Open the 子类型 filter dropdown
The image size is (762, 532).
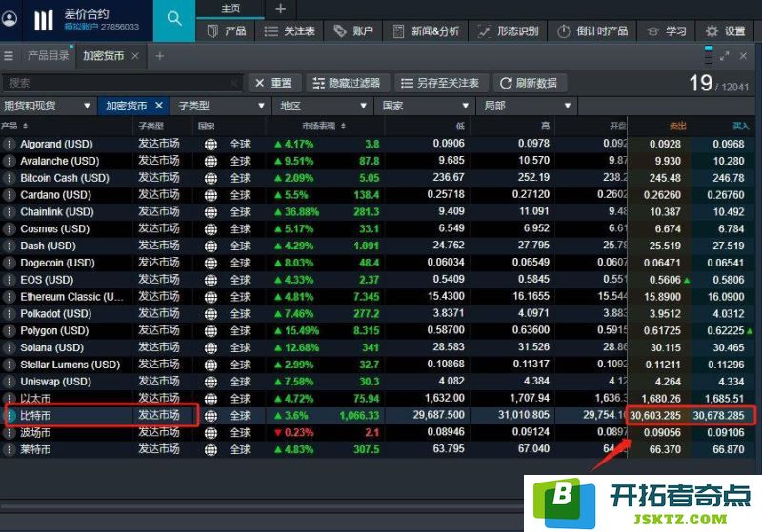[x=221, y=106]
